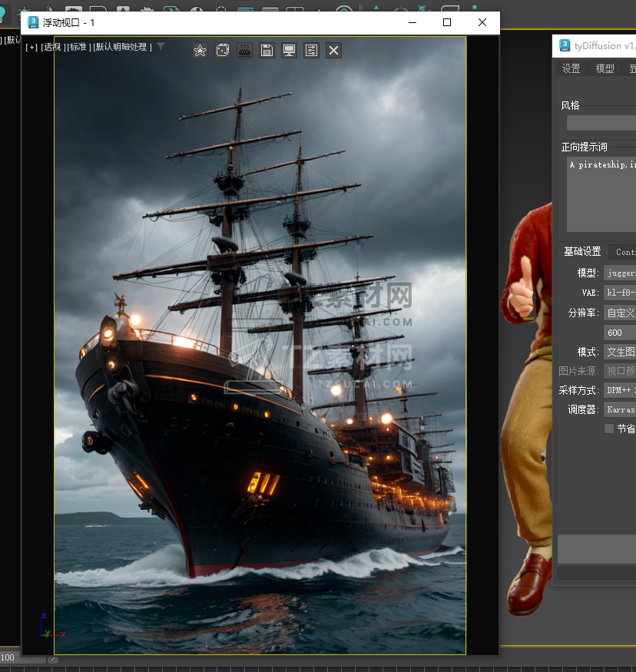Open the 风格 style dropdown
The height and width of the screenshot is (672, 636).
(601, 123)
